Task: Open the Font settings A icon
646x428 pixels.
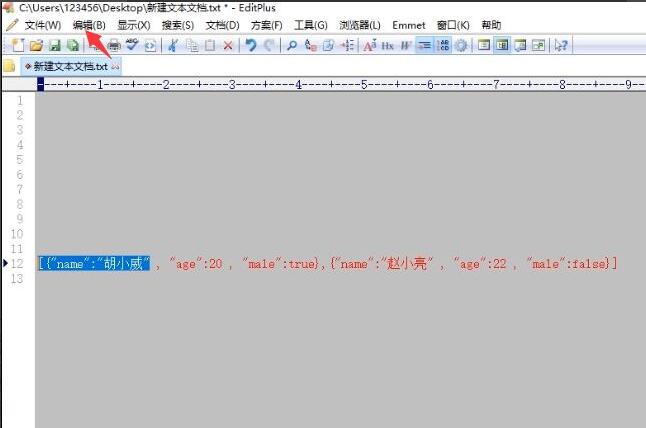Action: (370, 45)
